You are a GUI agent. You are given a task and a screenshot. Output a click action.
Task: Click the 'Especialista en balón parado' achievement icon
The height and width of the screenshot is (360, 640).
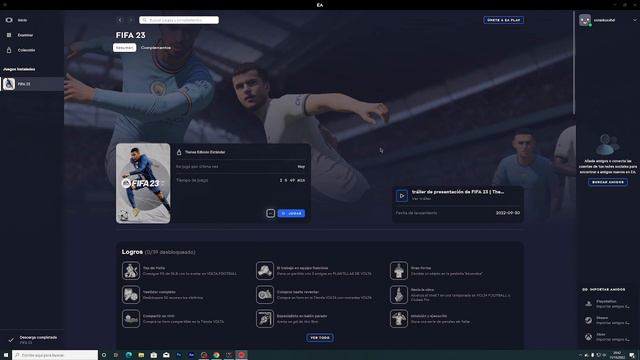[264, 319]
